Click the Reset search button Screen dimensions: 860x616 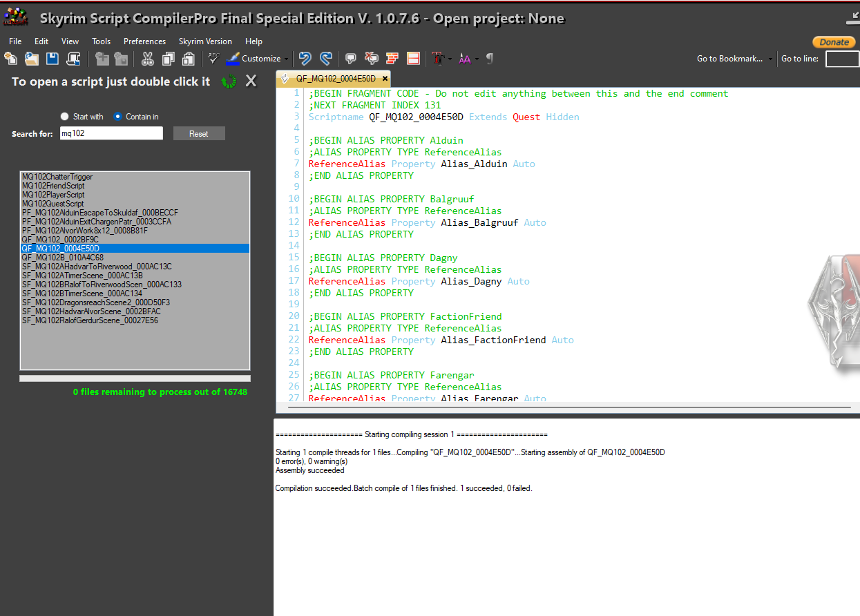[x=199, y=134]
